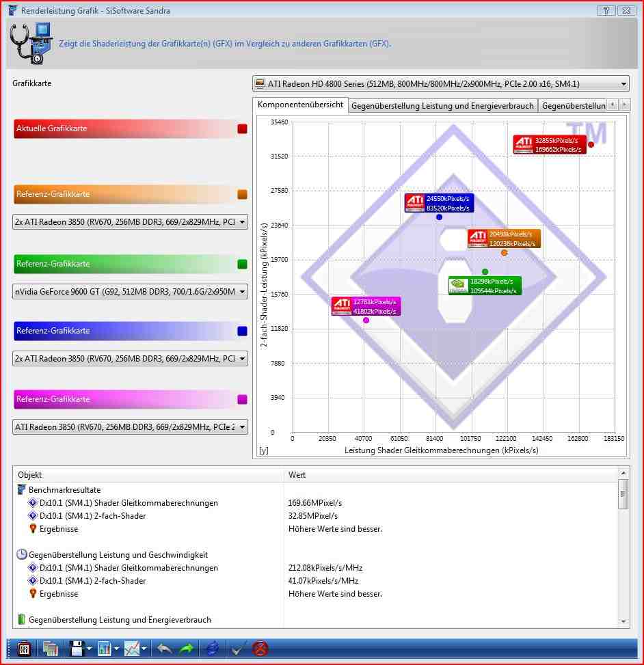Toggle red Aktuelle Grafikkarte color checkbox

(242, 129)
